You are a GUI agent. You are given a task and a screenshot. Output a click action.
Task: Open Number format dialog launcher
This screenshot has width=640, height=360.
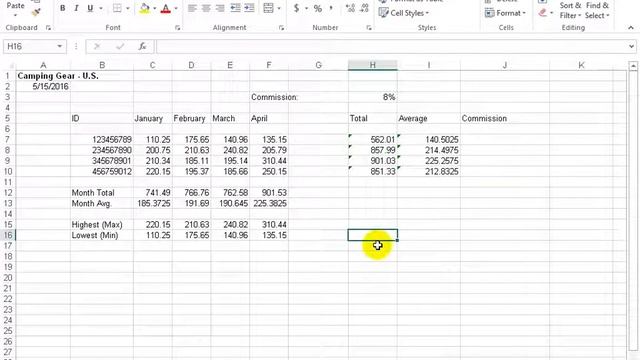[x=369, y=28]
